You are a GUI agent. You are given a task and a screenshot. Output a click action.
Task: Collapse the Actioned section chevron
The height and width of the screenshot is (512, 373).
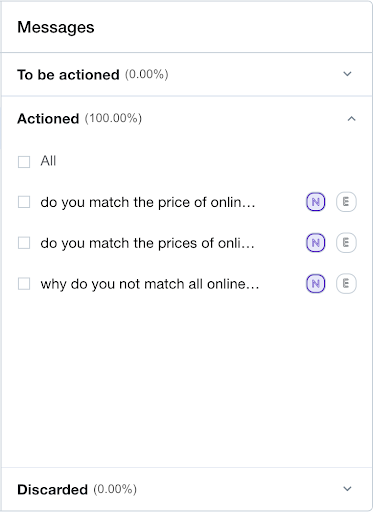[x=351, y=119]
